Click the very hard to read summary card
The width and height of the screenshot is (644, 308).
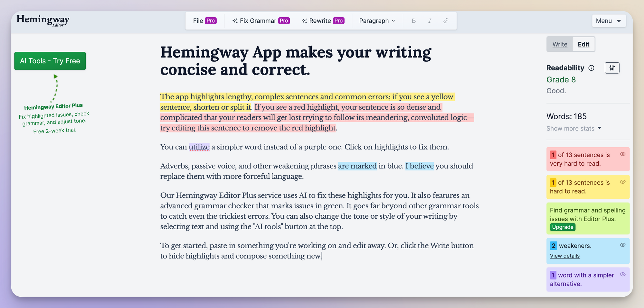pyautogui.click(x=588, y=159)
